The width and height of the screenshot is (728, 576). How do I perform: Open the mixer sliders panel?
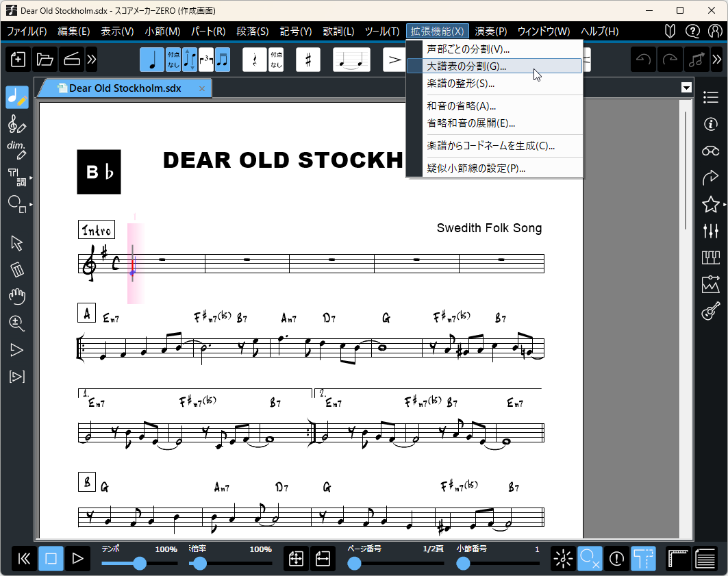711,231
